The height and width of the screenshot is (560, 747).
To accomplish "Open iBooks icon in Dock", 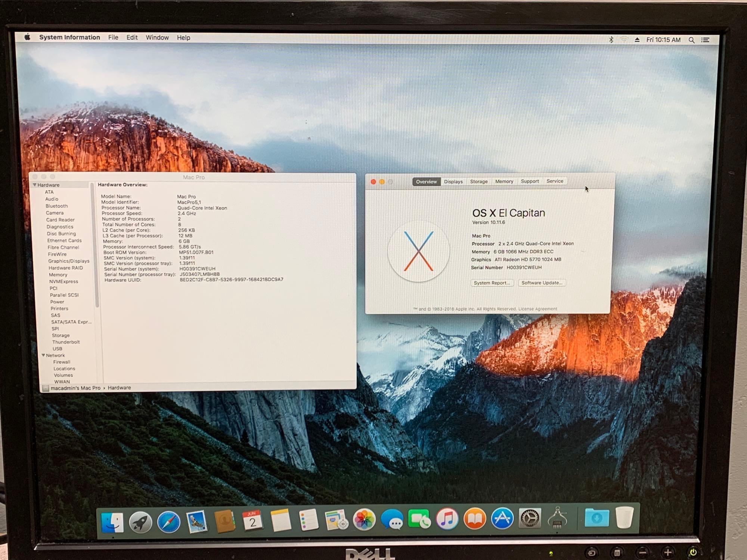I will pos(475,519).
